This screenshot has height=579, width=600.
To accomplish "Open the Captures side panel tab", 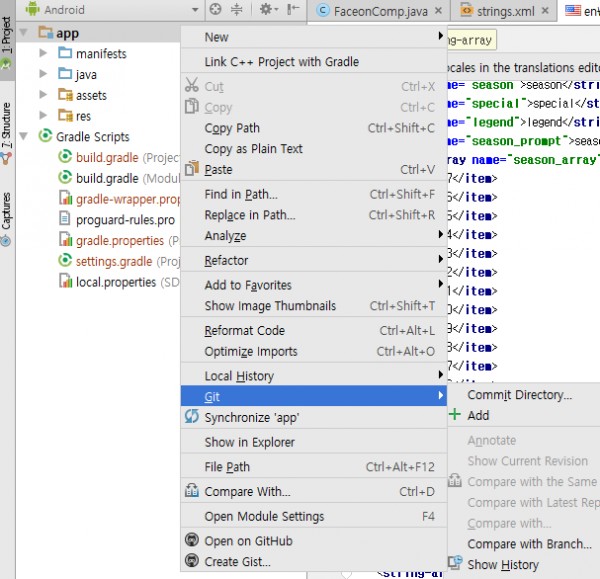I will [x=7, y=219].
